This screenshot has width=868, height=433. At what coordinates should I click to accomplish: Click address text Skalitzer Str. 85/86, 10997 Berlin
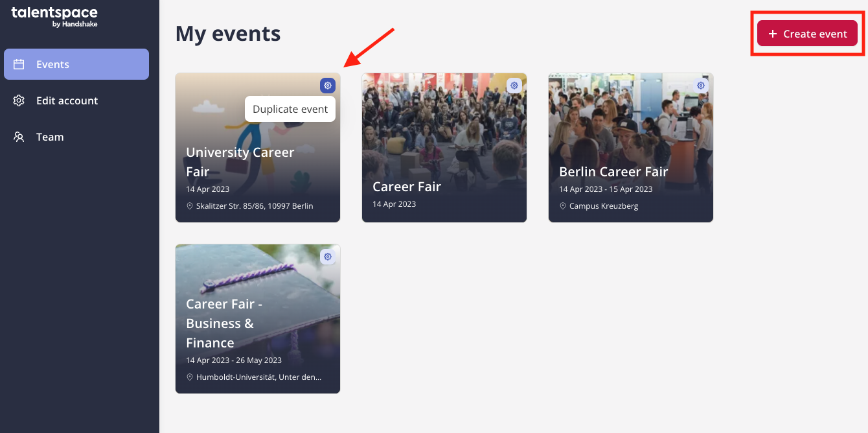pyautogui.click(x=255, y=206)
